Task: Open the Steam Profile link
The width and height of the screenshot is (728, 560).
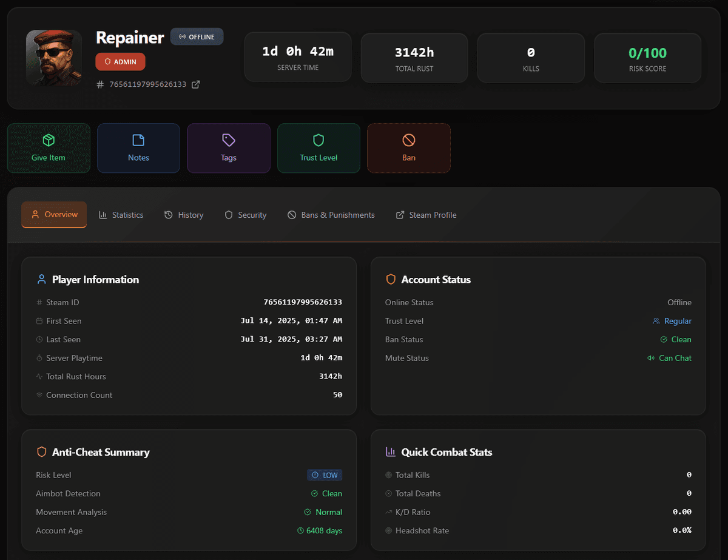Action: pos(426,215)
